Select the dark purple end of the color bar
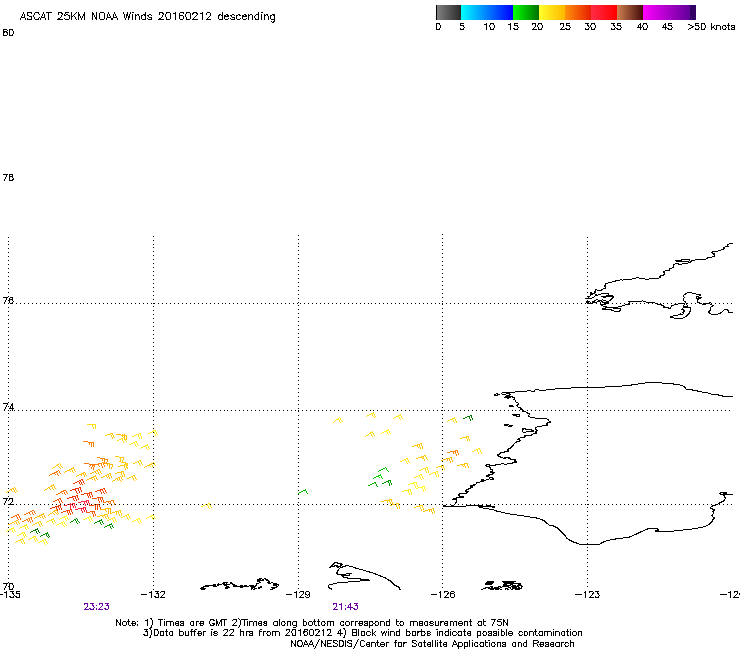Screen dimensions: 740x650 (x=691, y=12)
